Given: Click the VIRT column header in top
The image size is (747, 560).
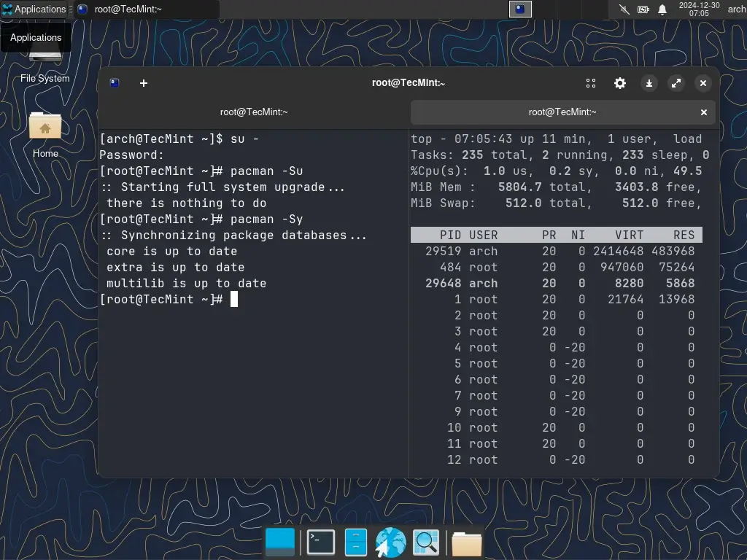Looking at the screenshot, I should coord(629,236).
